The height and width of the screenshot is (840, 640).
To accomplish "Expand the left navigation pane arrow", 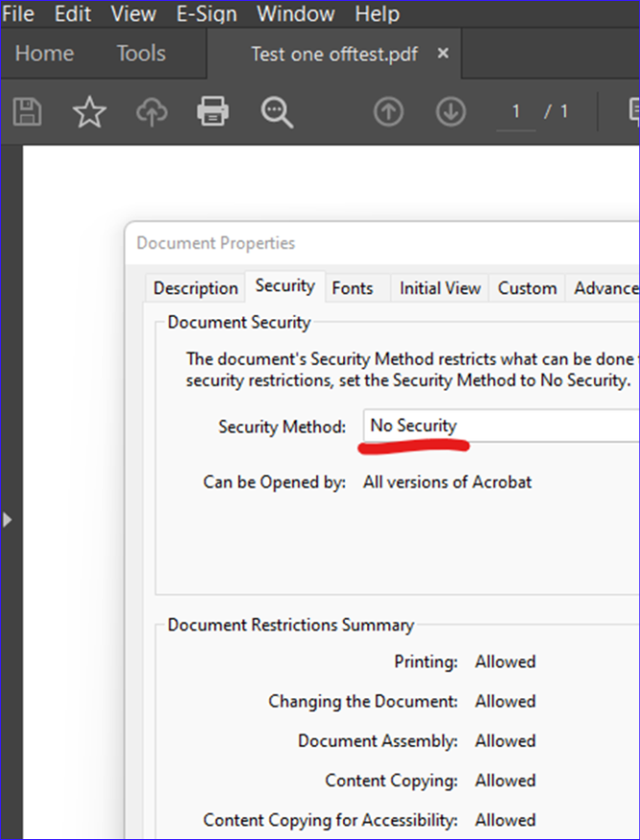I will (x=7, y=519).
